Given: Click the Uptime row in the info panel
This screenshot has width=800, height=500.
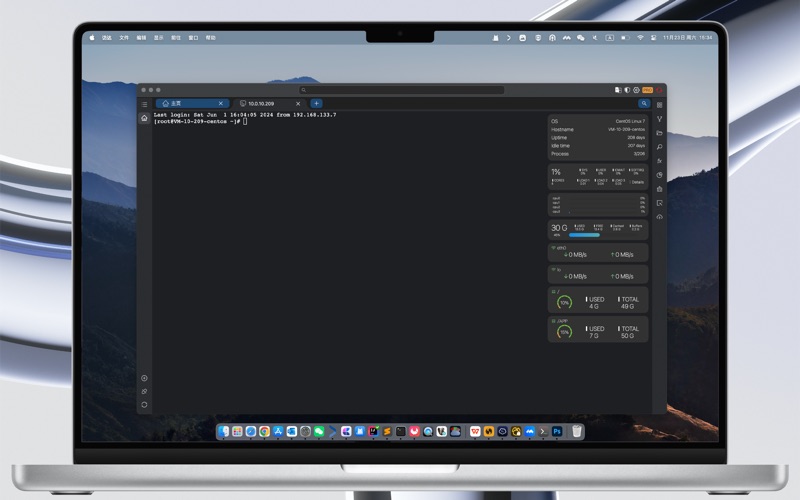Looking at the screenshot, I should (x=598, y=138).
